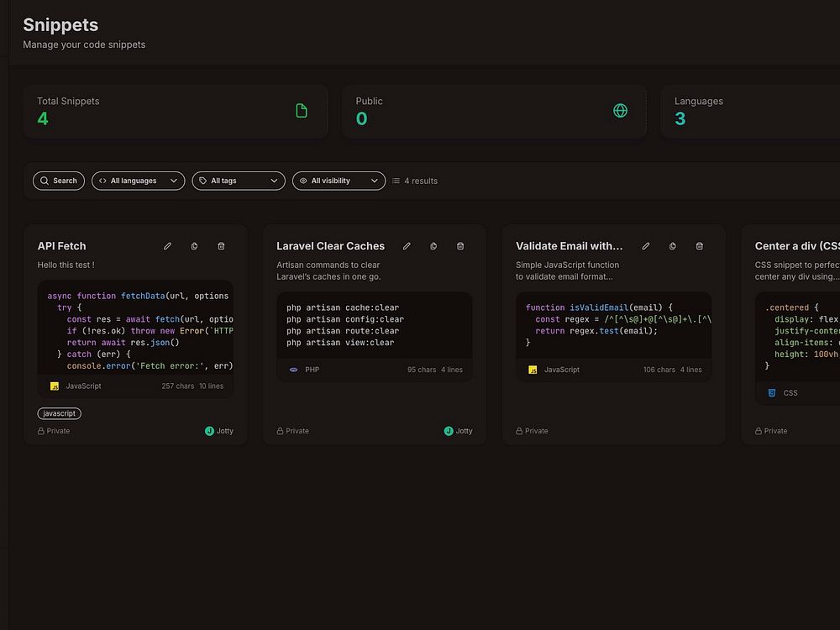Screen dimensions: 840x630
Task: Open the Laravel Clear Caches title
Action: [x=330, y=246]
